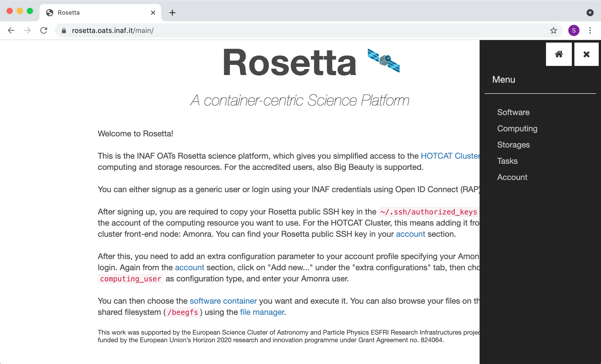
Task: Close the Rosetta tab
Action: [153, 13]
